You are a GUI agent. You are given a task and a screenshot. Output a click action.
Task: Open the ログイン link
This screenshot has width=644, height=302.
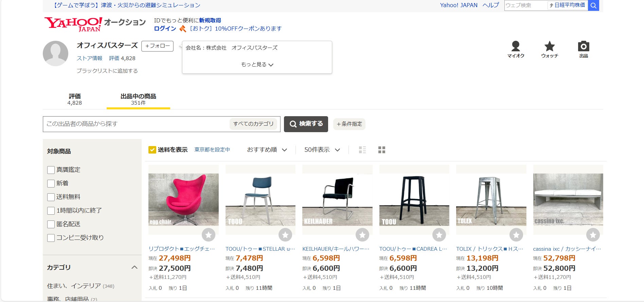[x=165, y=29]
